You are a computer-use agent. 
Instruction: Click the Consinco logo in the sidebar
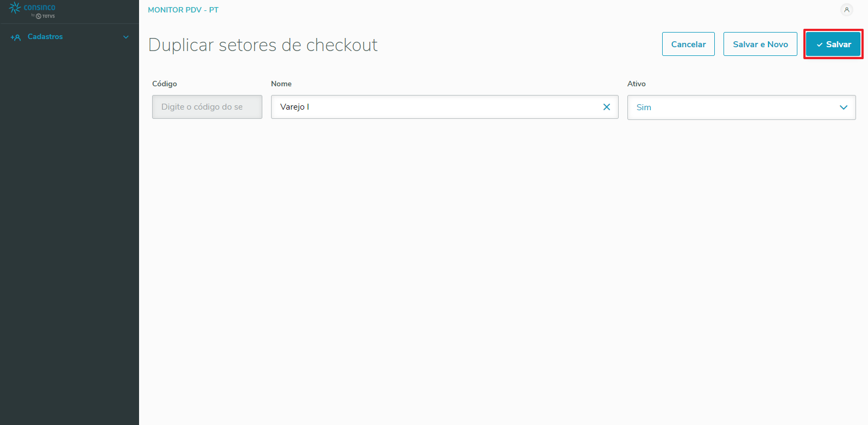[x=33, y=8]
